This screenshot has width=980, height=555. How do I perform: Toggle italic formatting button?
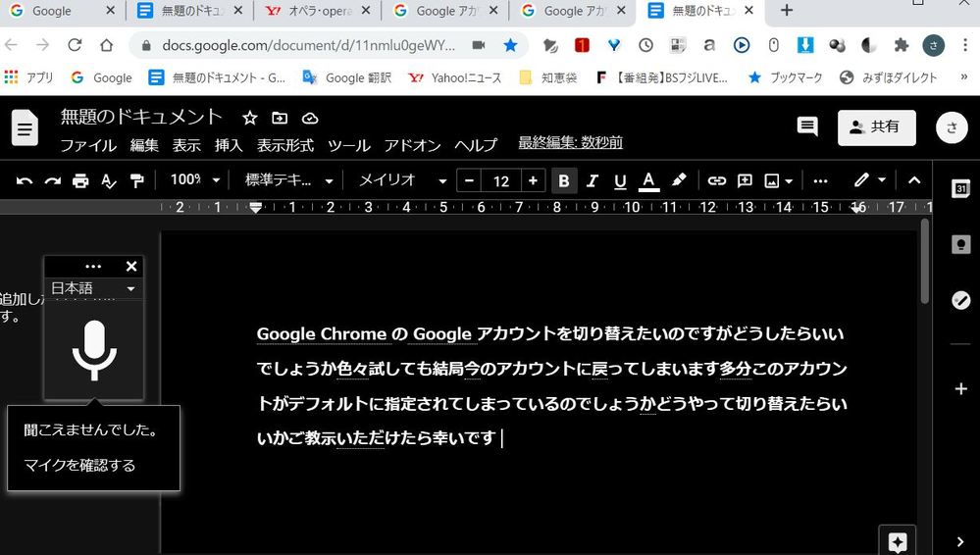(592, 181)
